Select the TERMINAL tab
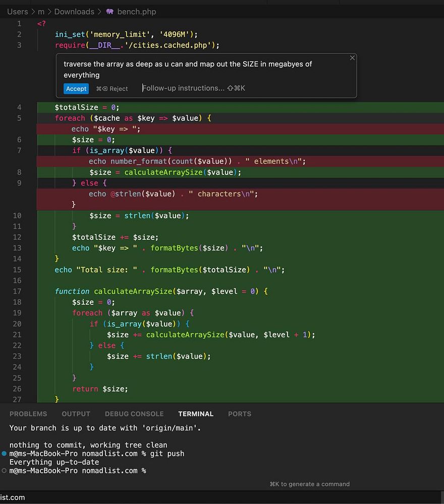The image size is (444, 504). 196,414
